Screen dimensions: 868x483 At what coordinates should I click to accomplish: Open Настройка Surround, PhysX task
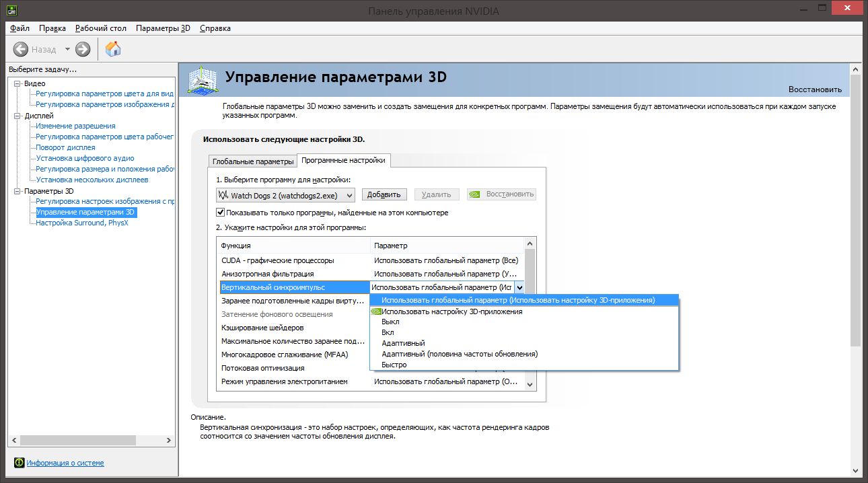coord(81,223)
